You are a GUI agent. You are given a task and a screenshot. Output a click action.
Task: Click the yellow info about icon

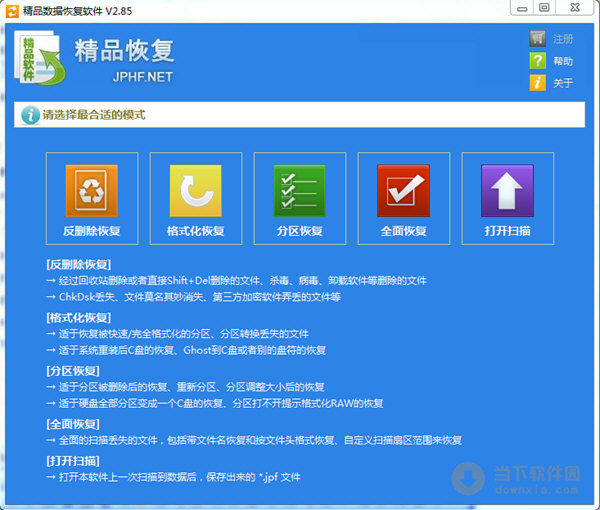[538, 83]
